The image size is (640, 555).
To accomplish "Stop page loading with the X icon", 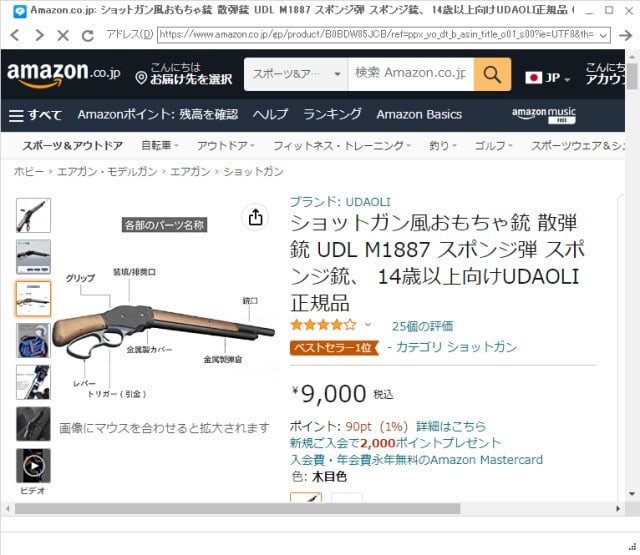I will click(63, 36).
